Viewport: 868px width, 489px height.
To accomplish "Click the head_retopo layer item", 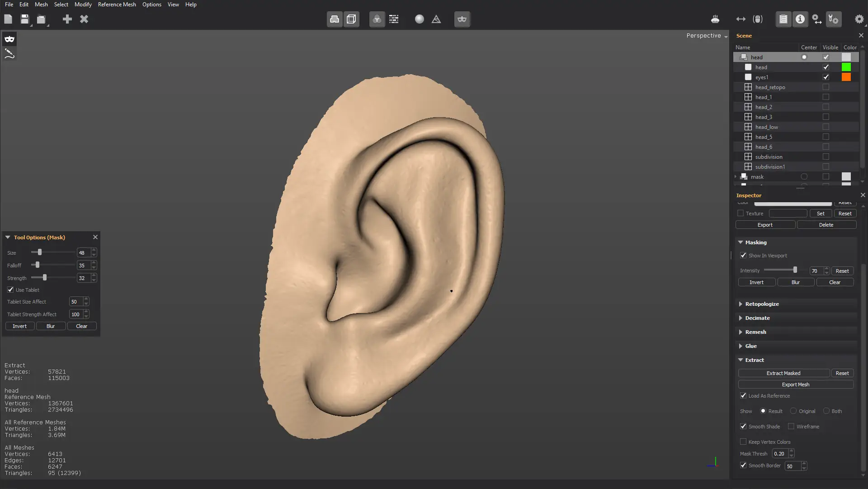I will [x=769, y=87].
